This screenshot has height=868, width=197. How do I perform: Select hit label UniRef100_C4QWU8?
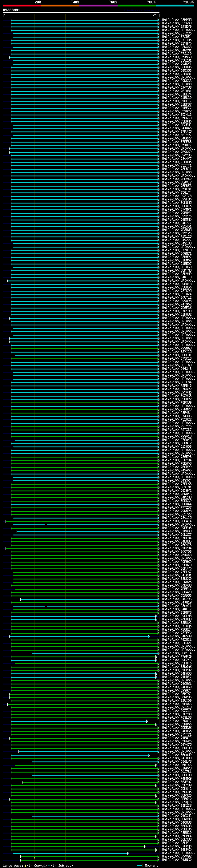[x=177, y=822]
